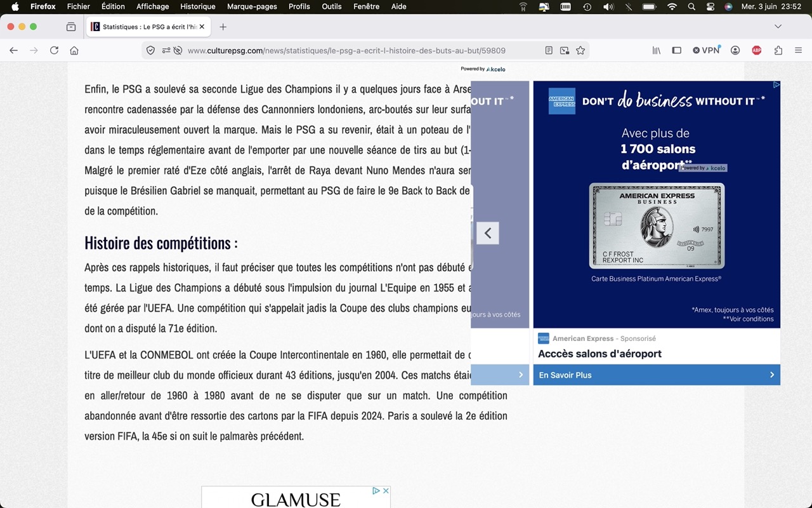This screenshot has height=508, width=812.
Task: Open the Bluetooth status icon
Action: pyautogui.click(x=629, y=7)
